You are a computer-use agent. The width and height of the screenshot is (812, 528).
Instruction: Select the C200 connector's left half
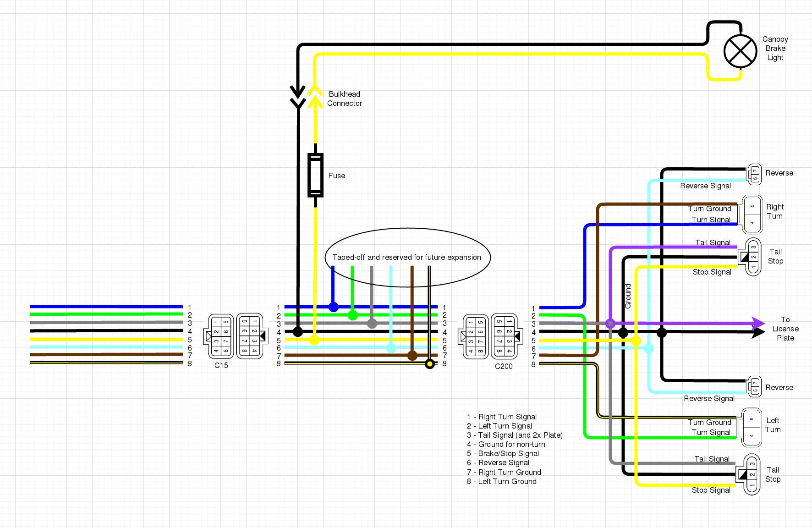[x=474, y=336]
